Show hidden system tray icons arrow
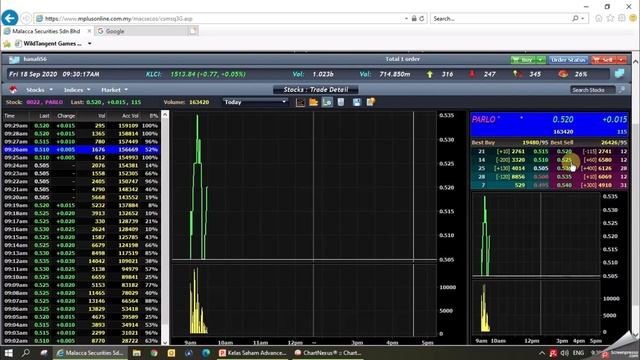 point(542,353)
